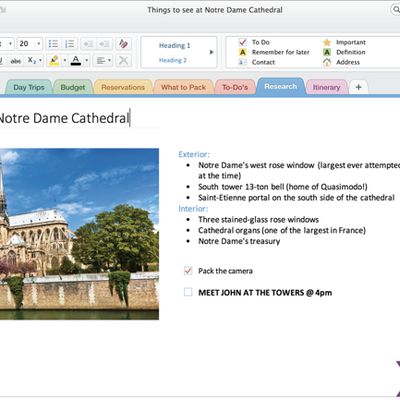Apply strikethrough text formatting
Screen dimensions: 400x400
pos(16,61)
